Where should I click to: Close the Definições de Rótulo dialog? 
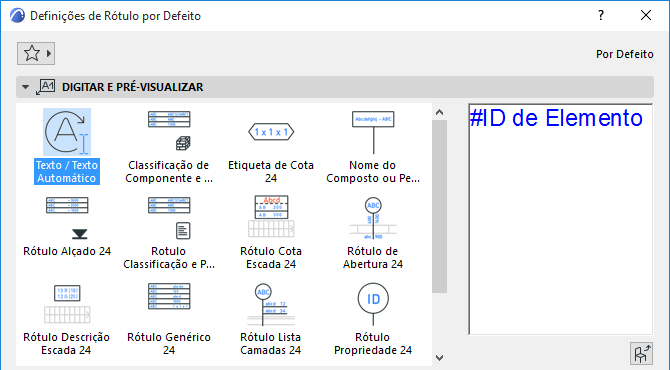click(x=646, y=15)
